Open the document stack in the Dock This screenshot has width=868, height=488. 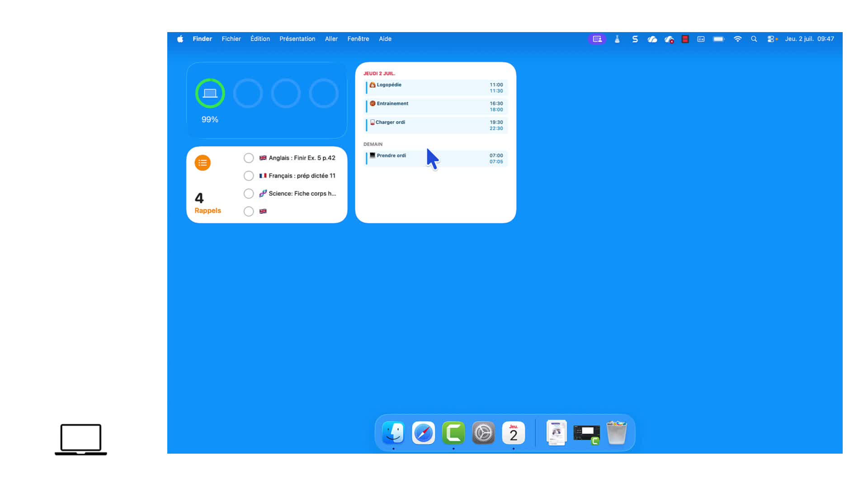tap(557, 433)
